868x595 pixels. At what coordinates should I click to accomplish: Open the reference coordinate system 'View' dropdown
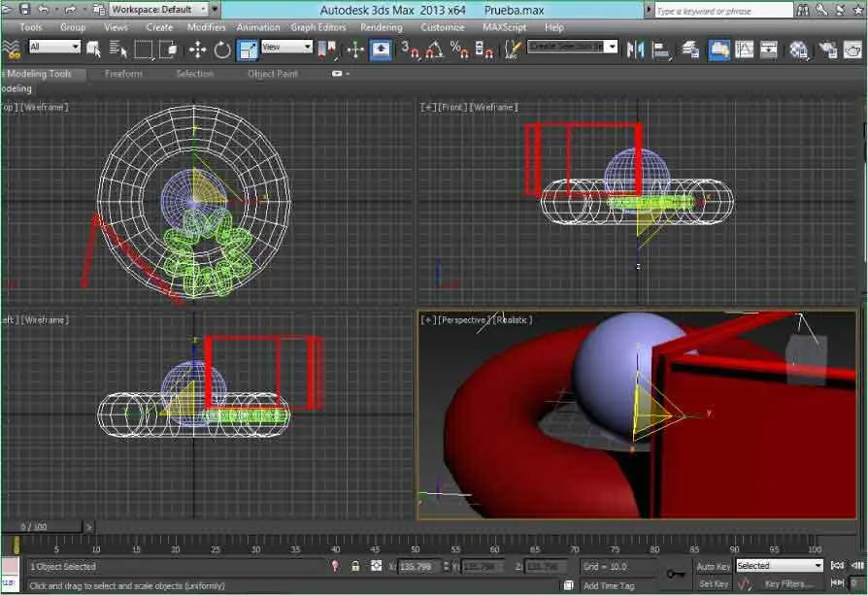pos(286,47)
